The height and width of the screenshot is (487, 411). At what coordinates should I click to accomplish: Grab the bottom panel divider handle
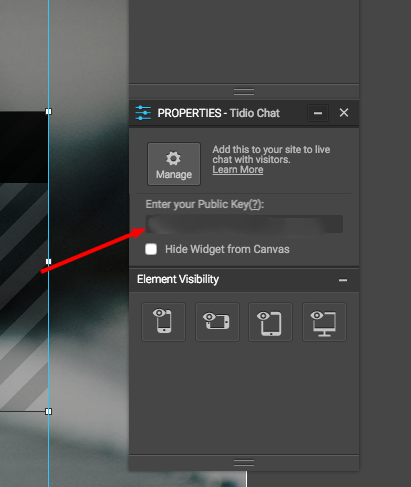coord(244,463)
